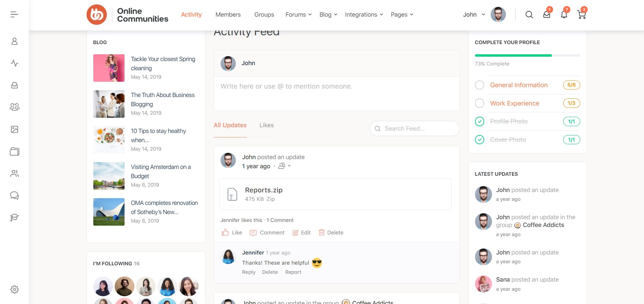
Task: Click the Profile Photo completed checkmark
Action: tap(479, 121)
